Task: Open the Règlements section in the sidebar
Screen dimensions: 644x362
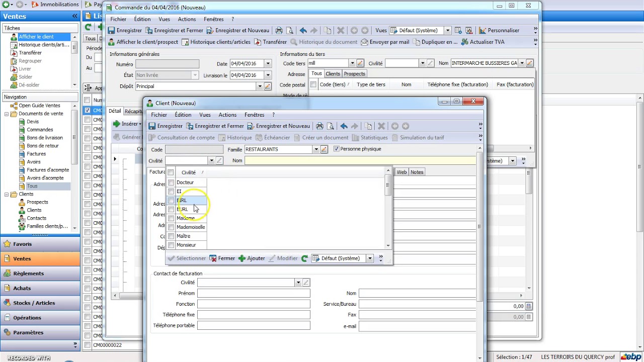Action: pos(40,274)
